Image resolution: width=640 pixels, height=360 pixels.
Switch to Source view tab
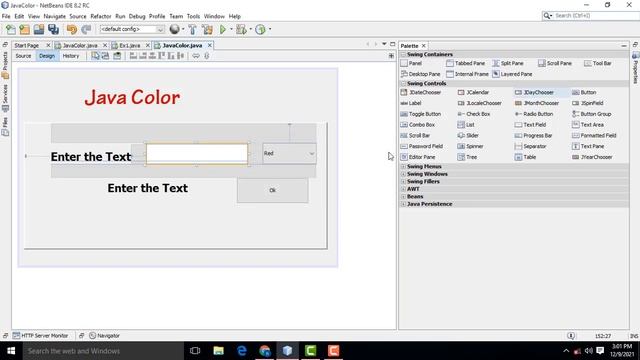coord(23,56)
